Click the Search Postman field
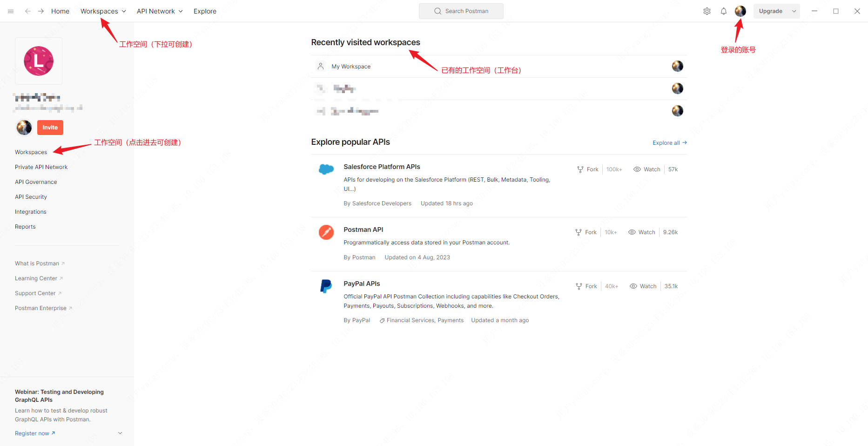 pyautogui.click(x=461, y=11)
